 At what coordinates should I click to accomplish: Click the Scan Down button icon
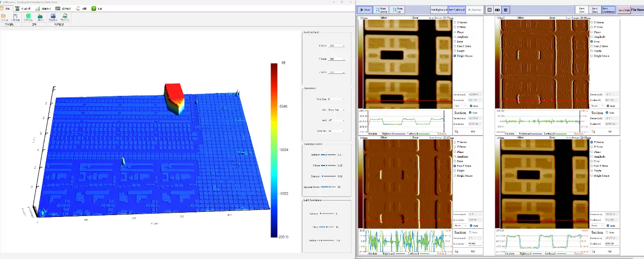click(x=377, y=9)
